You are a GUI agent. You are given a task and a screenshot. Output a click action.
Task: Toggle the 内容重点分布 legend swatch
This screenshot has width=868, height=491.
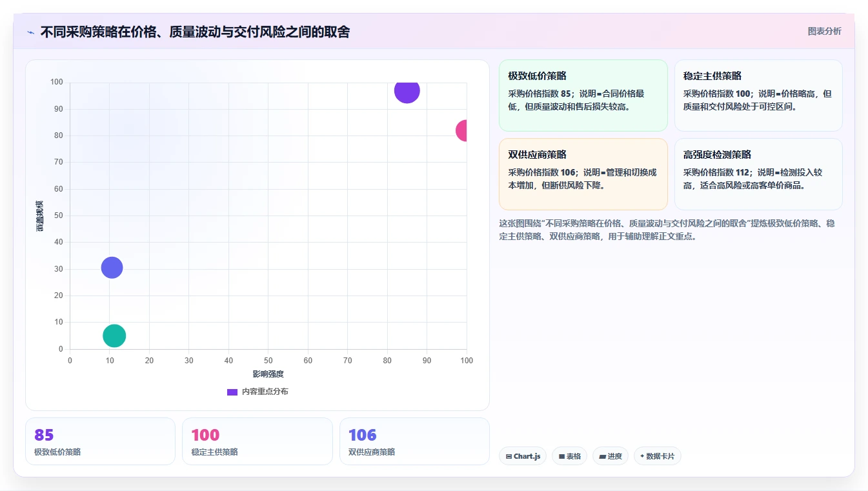232,392
